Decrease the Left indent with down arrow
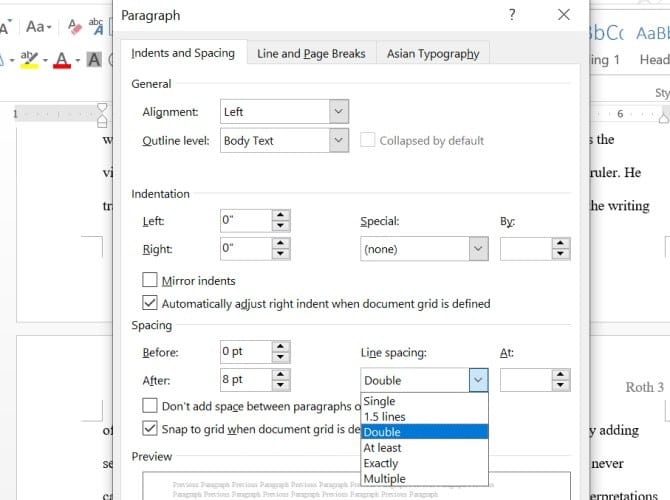 (x=281, y=226)
